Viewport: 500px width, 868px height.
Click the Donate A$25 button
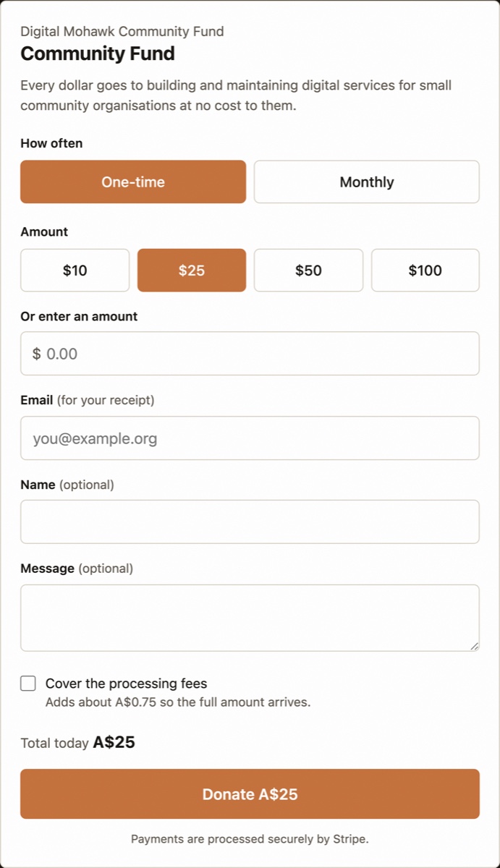[x=250, y=794]
